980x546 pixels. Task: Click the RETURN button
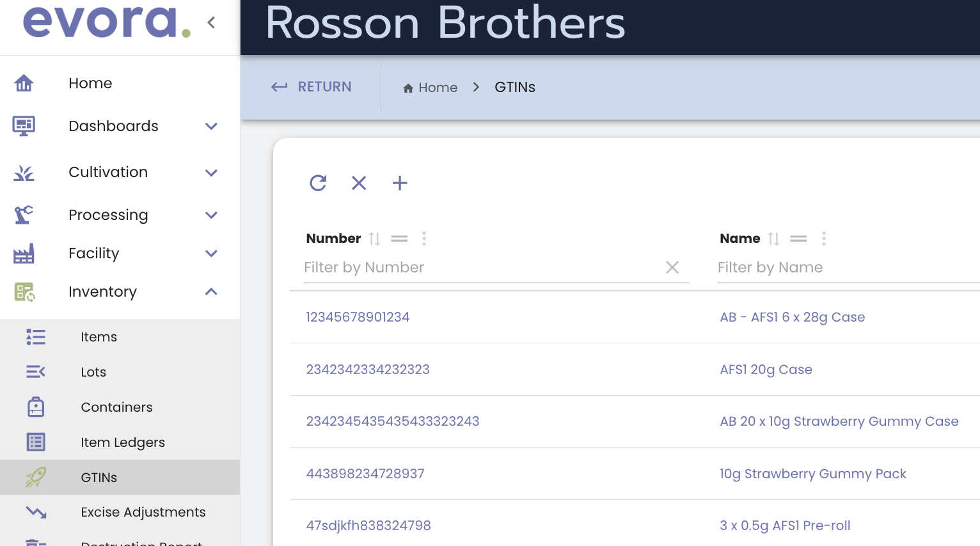[x=311, y=87]
